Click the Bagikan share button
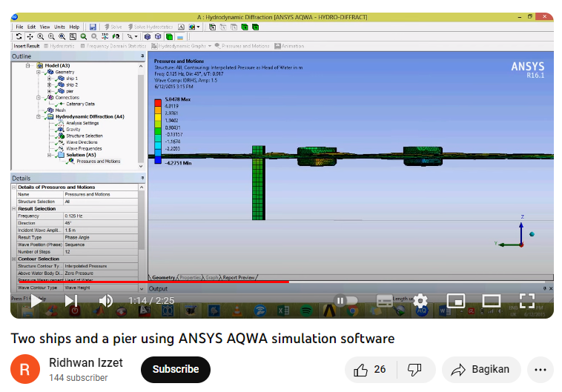 point(481,370)
